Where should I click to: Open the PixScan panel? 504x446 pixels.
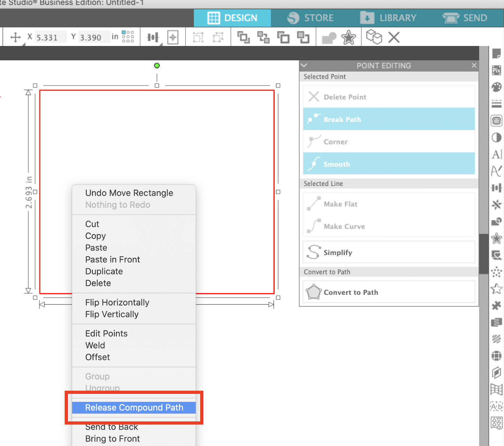point(496,71)
